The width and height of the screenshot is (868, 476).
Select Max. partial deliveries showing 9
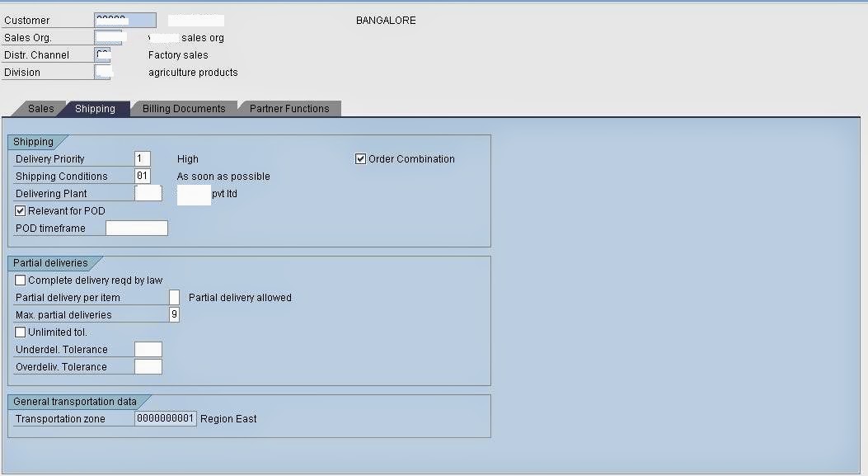(x=174, y=314)
